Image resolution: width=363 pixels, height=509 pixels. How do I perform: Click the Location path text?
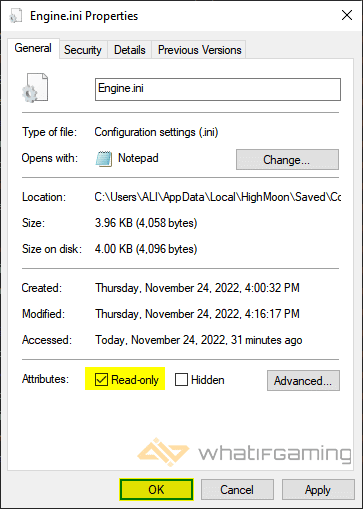tap(218, 197)
